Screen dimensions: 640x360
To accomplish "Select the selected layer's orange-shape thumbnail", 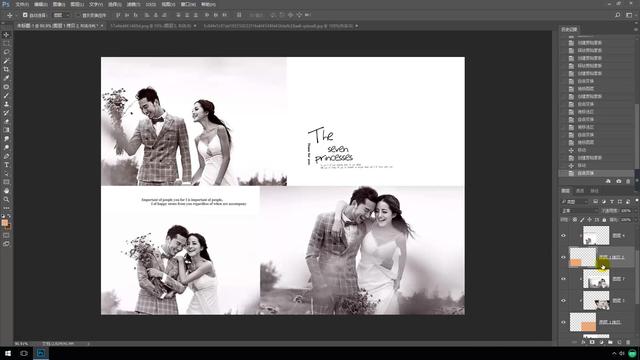I will tap(582, 257).
